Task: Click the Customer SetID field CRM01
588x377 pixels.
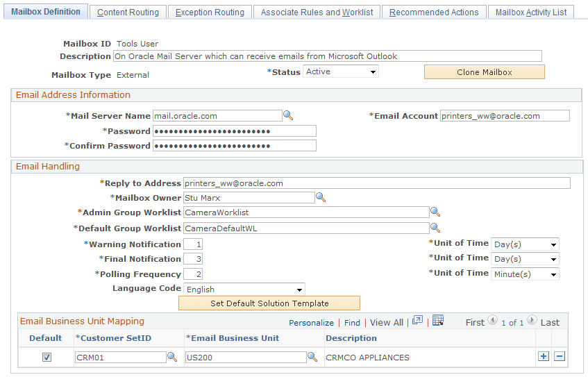Action: click(x=120, y=357)
